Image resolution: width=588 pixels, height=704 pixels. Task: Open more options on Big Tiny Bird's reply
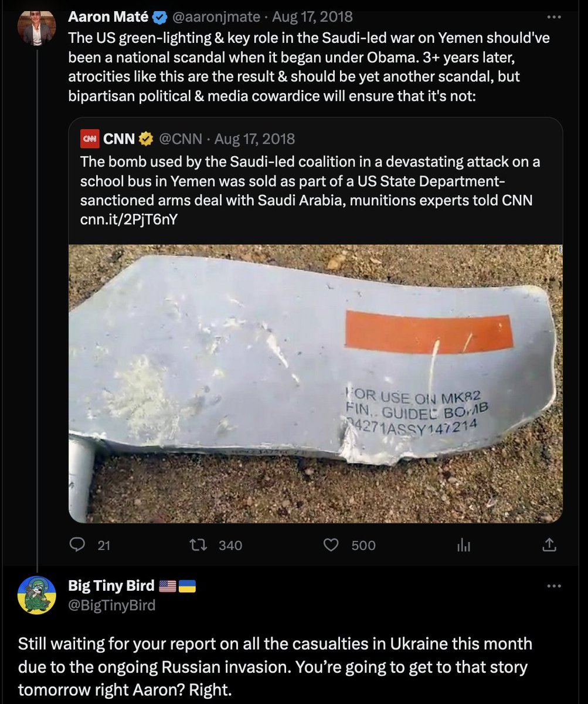click(553, 585)
